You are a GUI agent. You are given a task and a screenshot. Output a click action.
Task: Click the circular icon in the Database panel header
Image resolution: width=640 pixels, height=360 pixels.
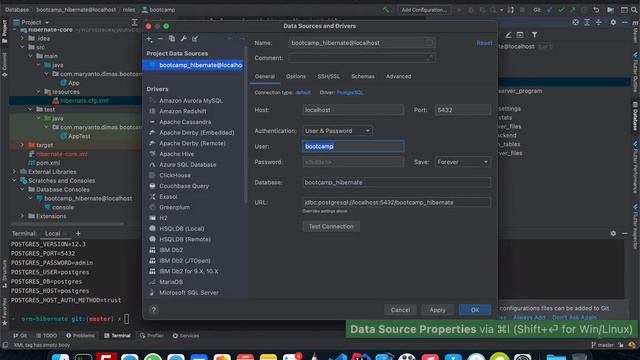click(575, 22)
